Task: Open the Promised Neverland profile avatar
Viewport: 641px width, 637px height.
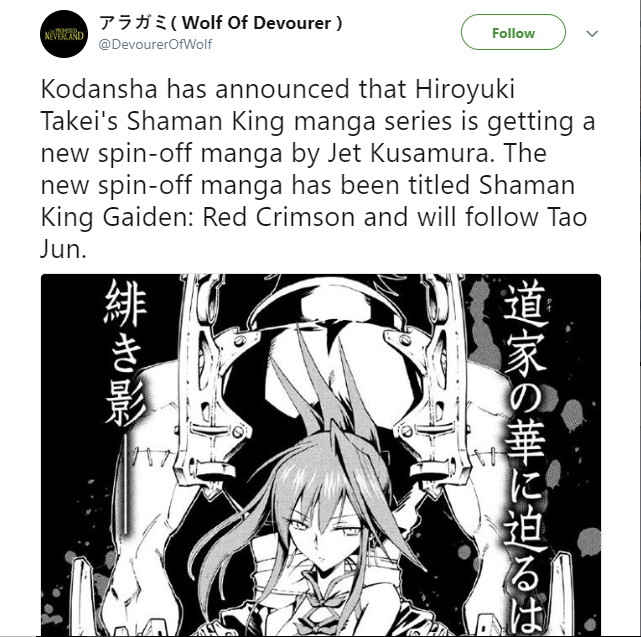Action: [64, 34]
